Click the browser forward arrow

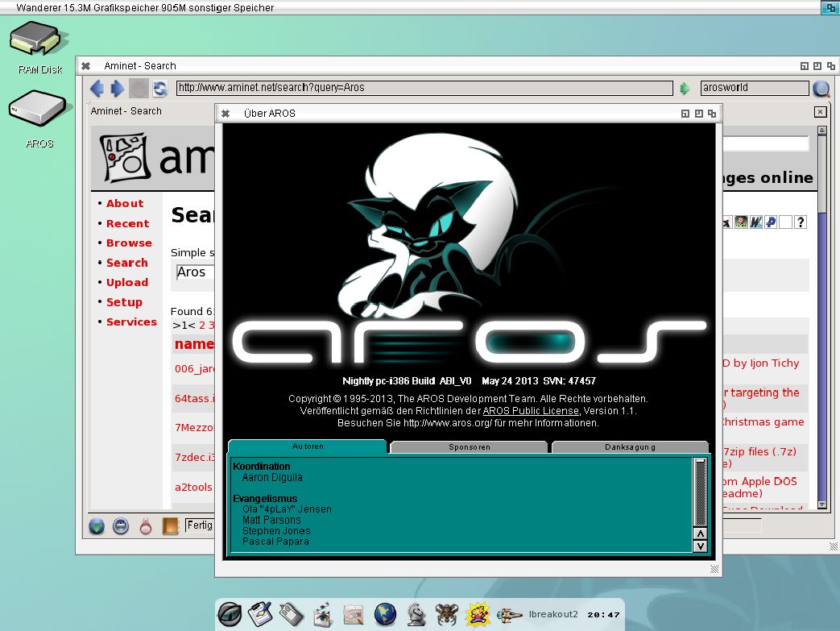click(118, 89)
